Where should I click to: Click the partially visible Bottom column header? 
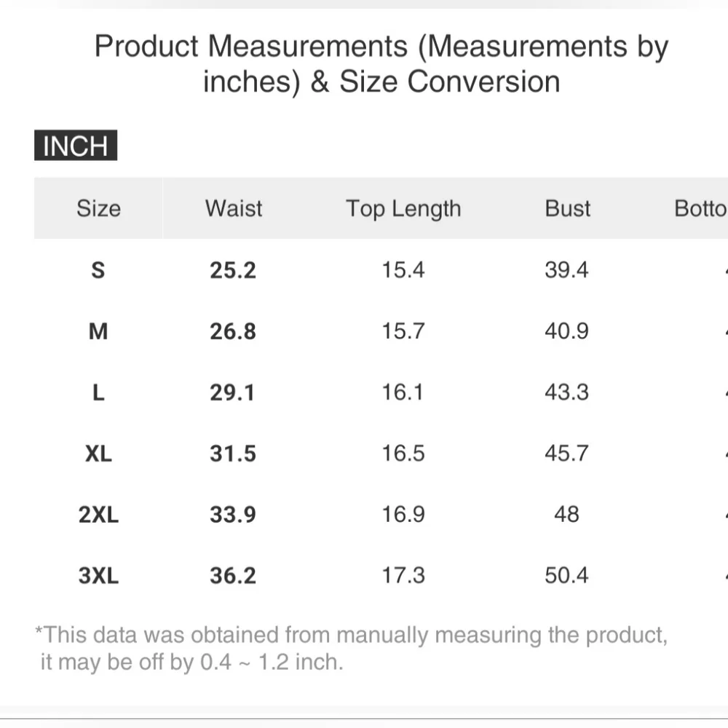[x=700, y=208]
